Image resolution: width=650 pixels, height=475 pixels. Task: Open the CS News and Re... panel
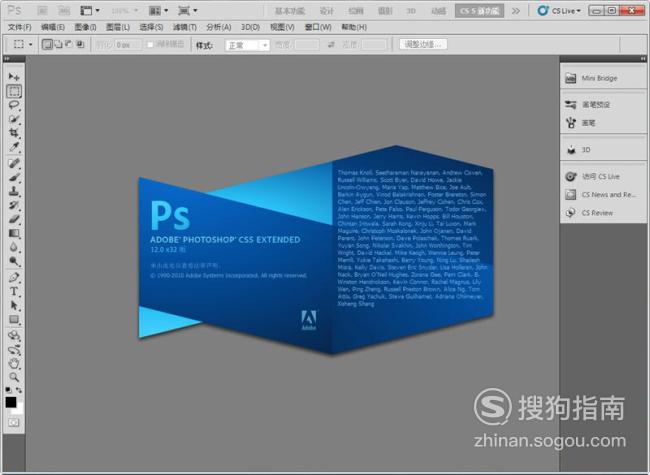click(603, 195)
